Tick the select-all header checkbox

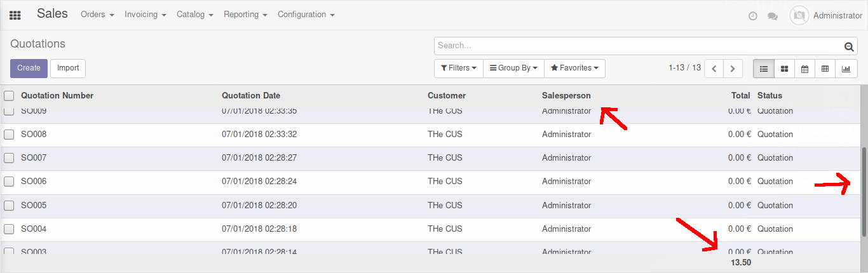(x=9, y=96)
